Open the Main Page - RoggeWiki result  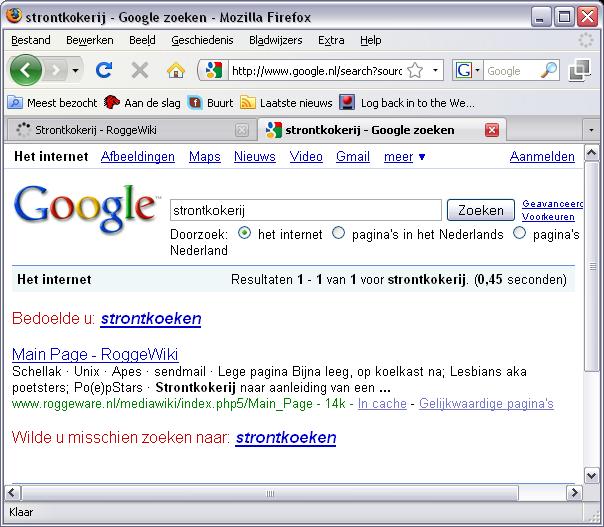(95, 355)
